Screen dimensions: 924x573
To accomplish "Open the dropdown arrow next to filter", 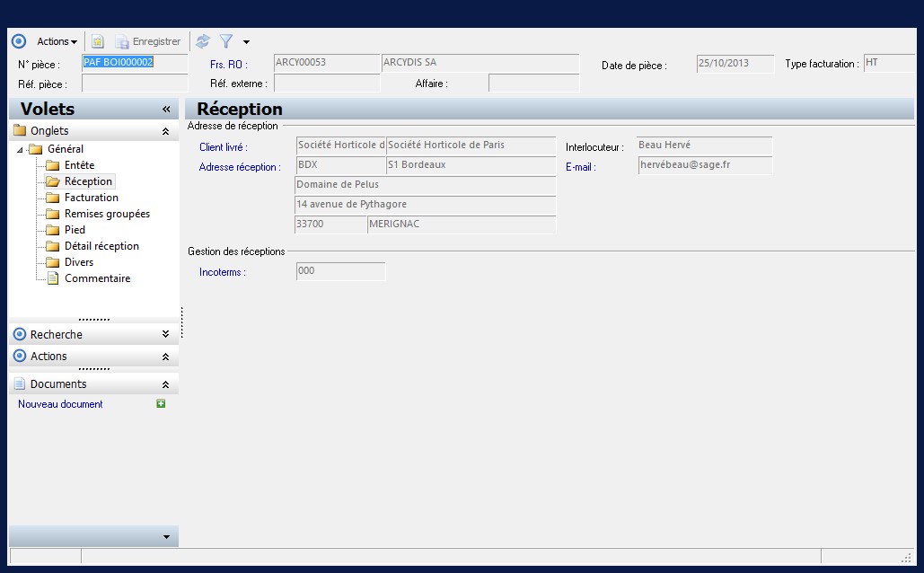I will [246, 42].
